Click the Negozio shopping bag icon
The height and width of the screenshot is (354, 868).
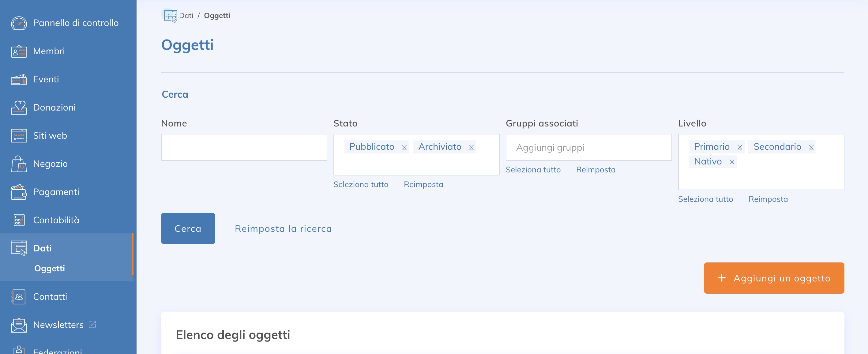(x=19, y=164)
